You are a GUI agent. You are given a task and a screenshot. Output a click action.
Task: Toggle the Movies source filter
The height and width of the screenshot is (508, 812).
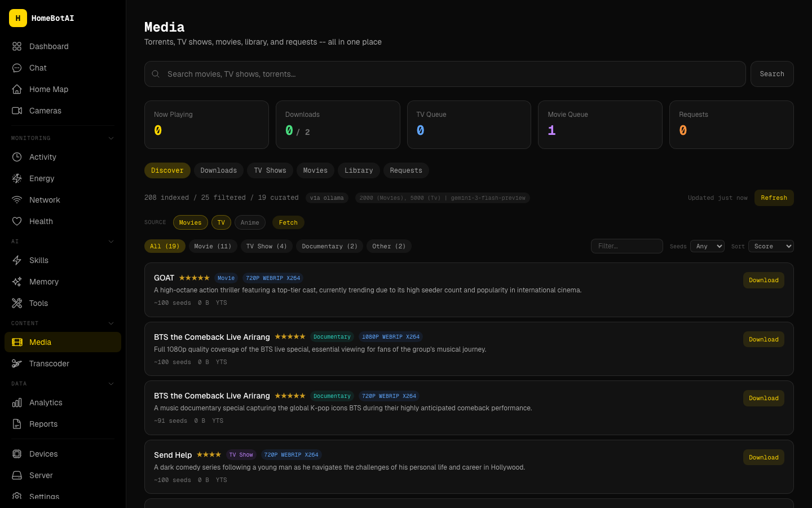(190, 222)
